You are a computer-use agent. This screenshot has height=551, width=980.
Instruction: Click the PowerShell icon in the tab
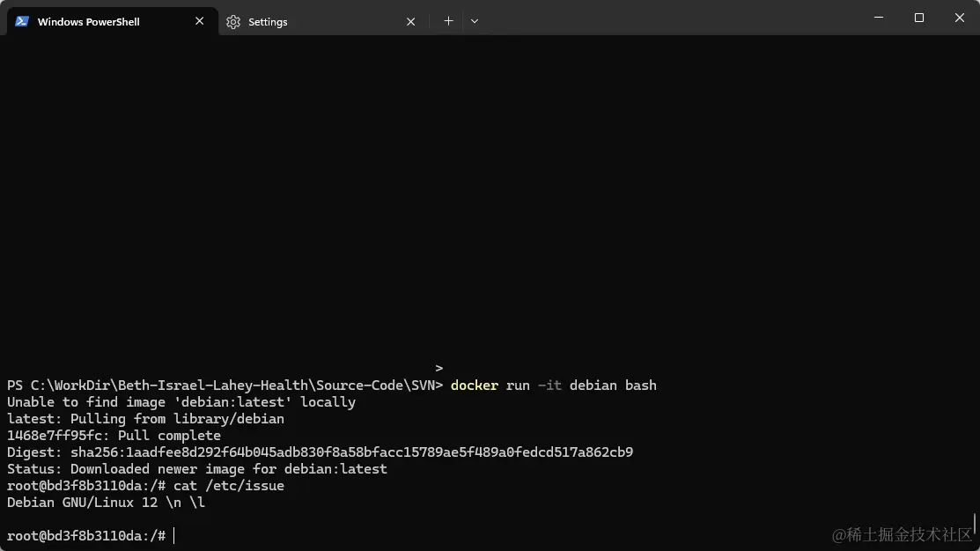[22, 21]
